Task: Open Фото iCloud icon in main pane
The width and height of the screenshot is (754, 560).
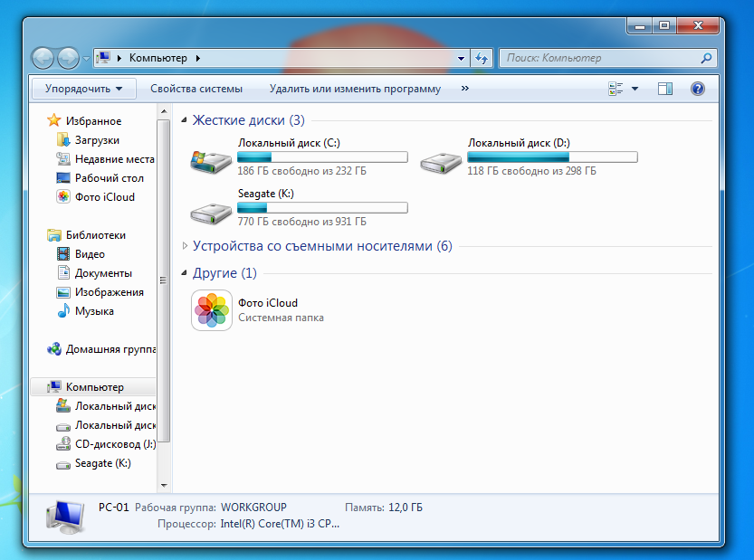Action: tap(212, 310)
